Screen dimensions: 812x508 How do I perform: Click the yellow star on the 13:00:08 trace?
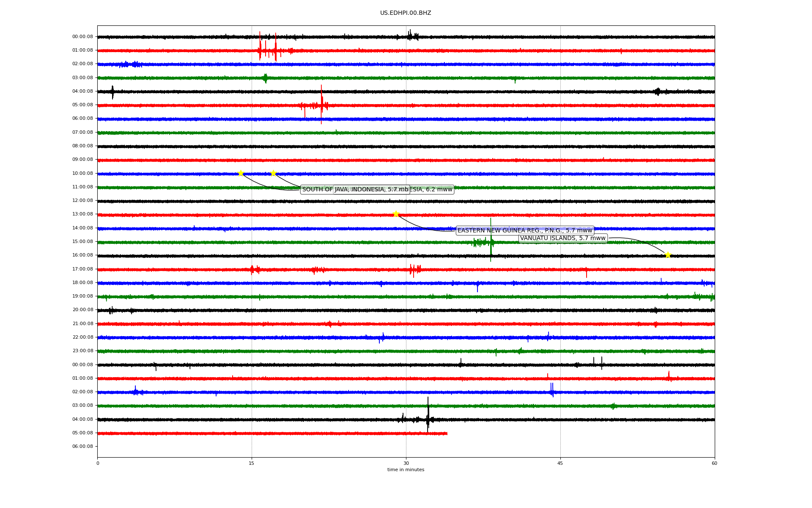tap(396, 214)
